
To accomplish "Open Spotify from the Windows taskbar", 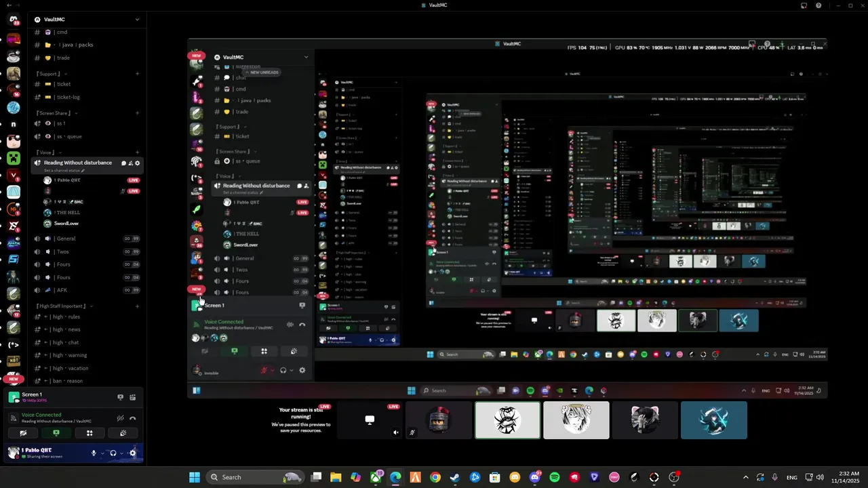I will coord(555,477).
